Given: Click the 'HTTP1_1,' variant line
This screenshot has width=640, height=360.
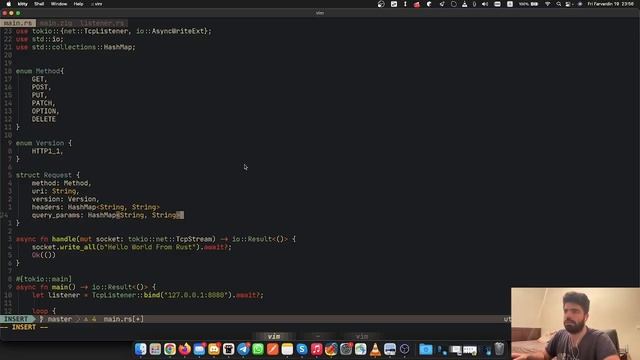Looking at the screenshot, I should click(47, 151).
